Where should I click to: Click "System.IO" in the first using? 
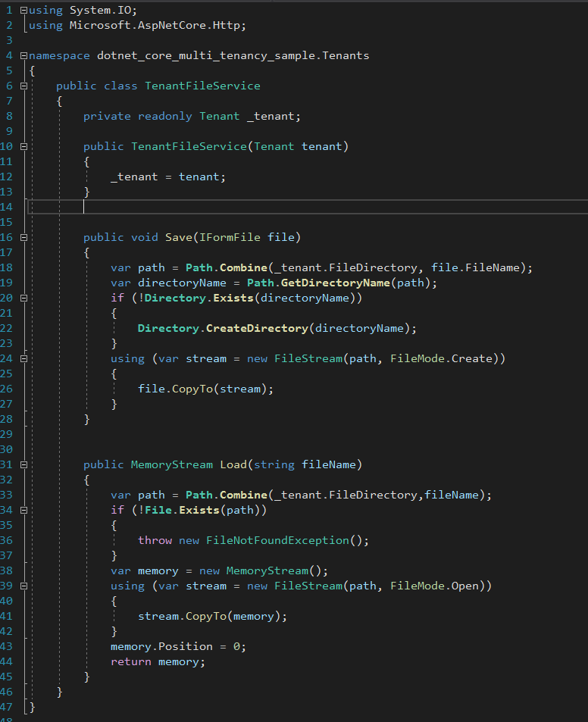[100, 10]
